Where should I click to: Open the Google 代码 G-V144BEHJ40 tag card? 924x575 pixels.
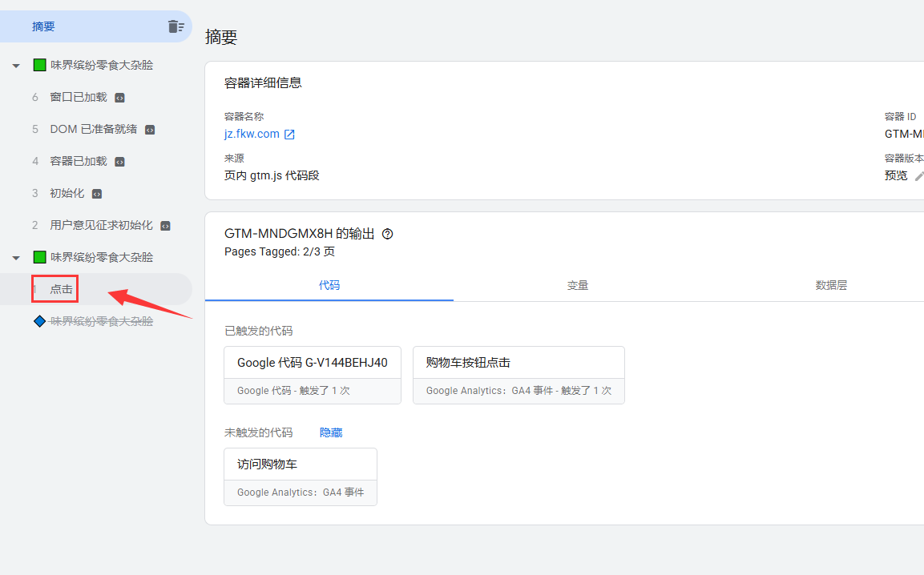[x=313, y=375]
